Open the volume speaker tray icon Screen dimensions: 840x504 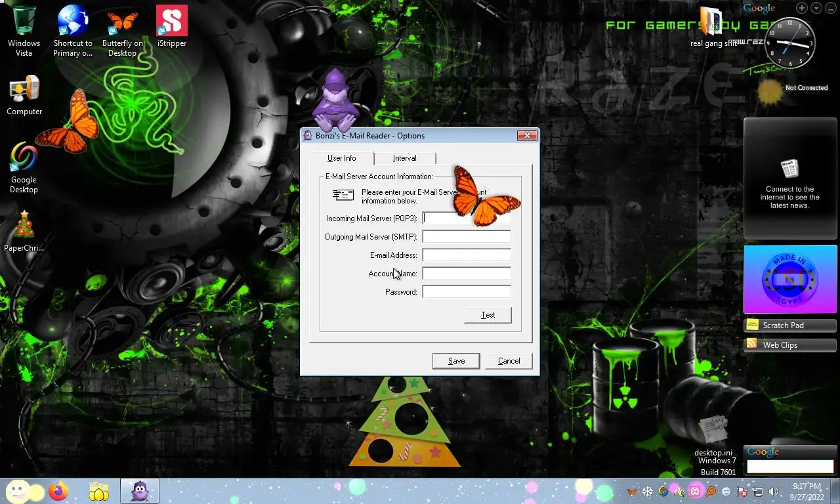(x=774, y=492)
